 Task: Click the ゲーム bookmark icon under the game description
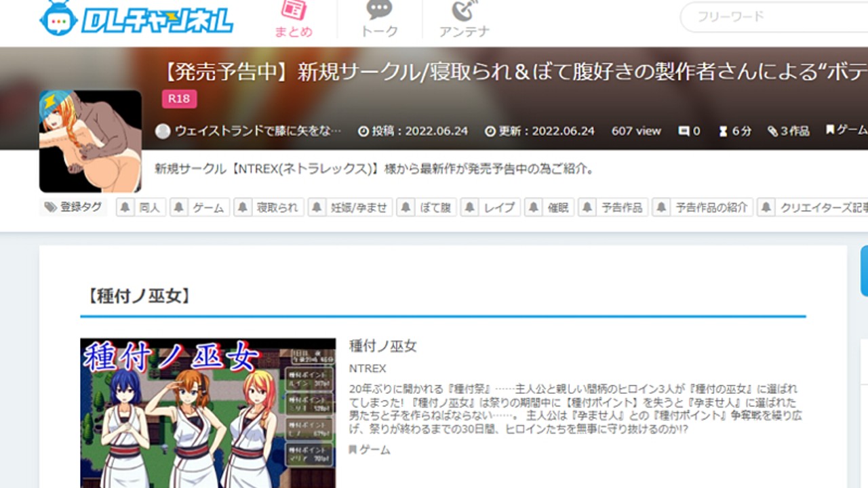pyautogui.click(x=353, y=449)
